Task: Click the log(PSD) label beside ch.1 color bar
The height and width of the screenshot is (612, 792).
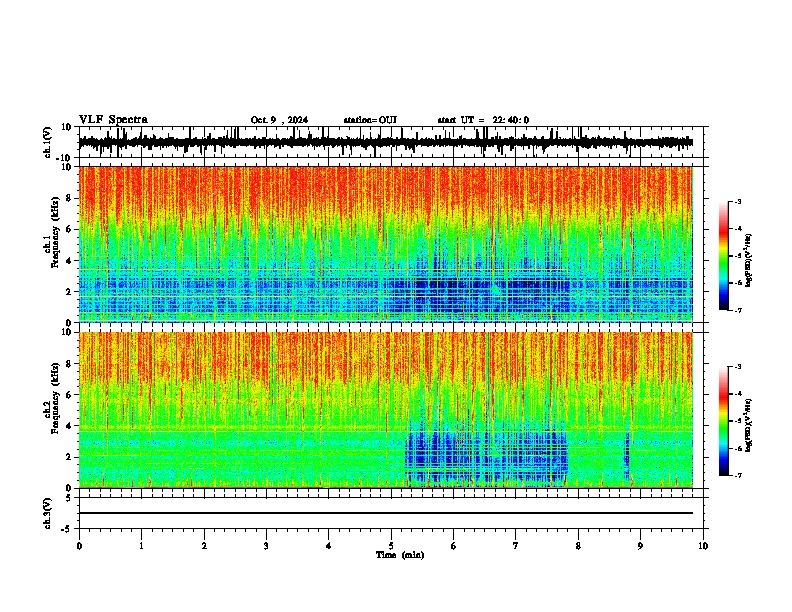Action: 748,260
